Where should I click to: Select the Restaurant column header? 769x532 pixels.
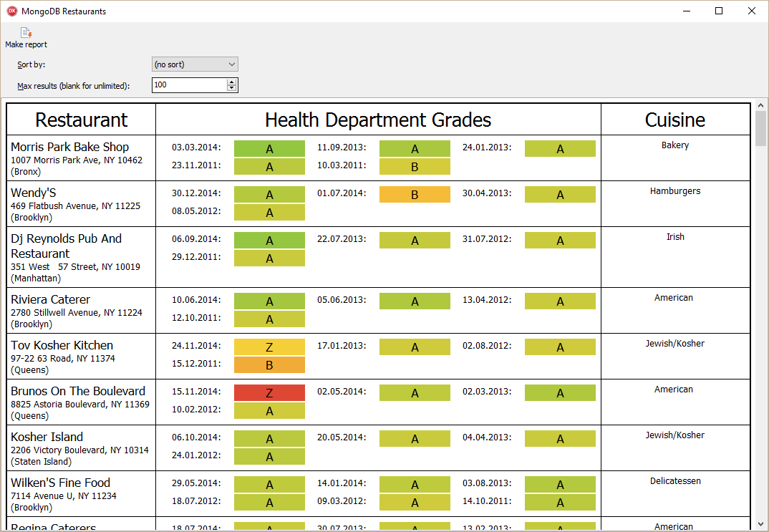[x=82, y=120]
